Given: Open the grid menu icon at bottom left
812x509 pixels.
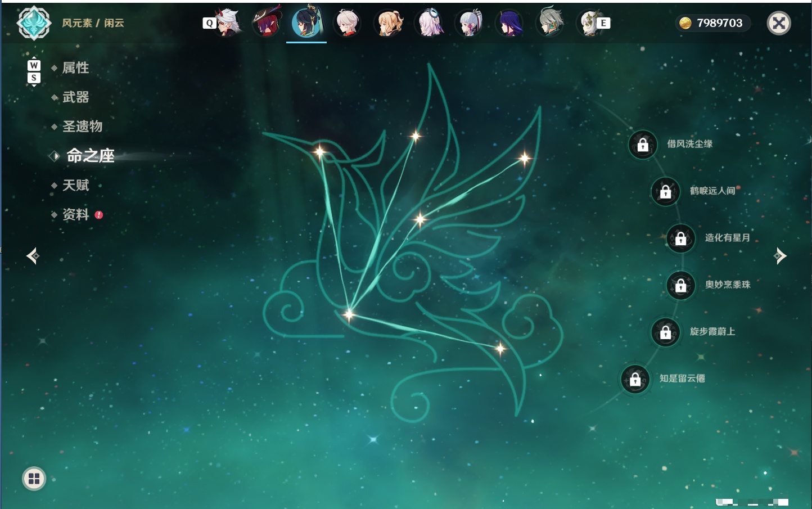Looking at the screenshot, I should [34, 479].
